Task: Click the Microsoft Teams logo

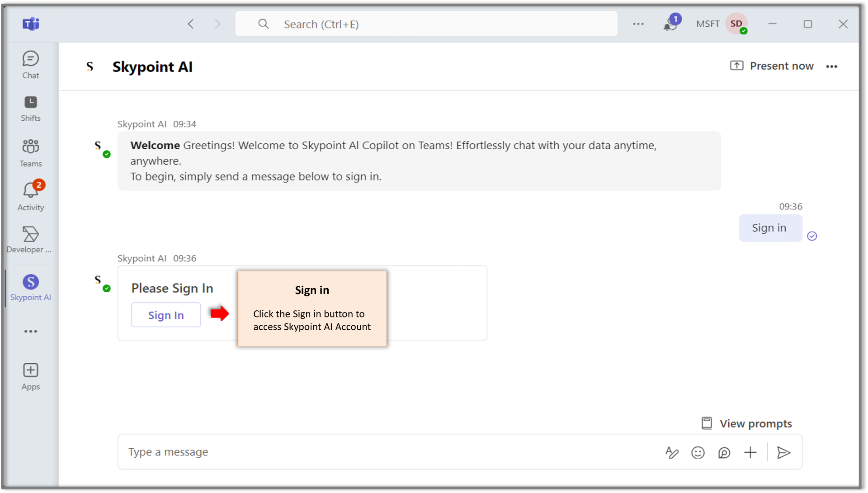Action: (x=31, y=24)
